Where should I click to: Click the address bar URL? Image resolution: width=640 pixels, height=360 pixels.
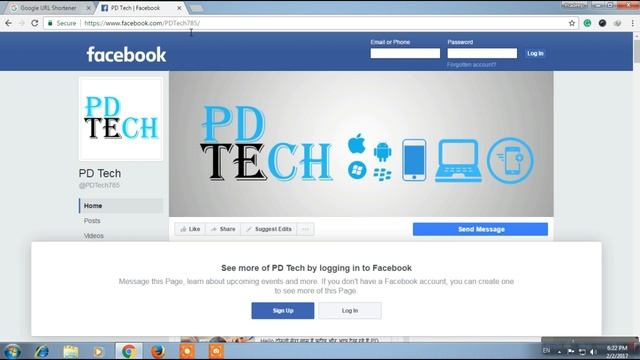click(142, 23)
